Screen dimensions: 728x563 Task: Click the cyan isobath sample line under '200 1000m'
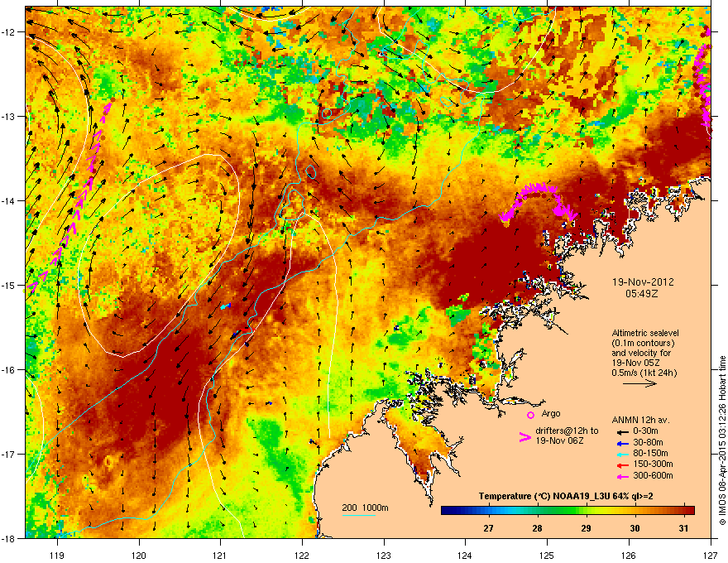(x=359, y=515)
